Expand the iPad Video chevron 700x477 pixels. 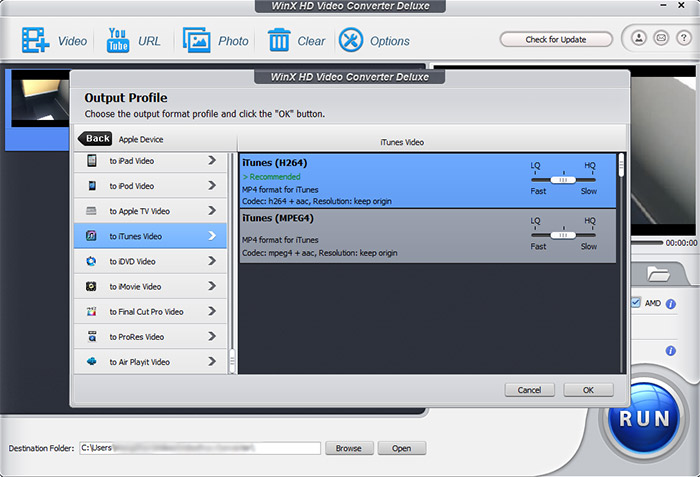pos(212,160)
